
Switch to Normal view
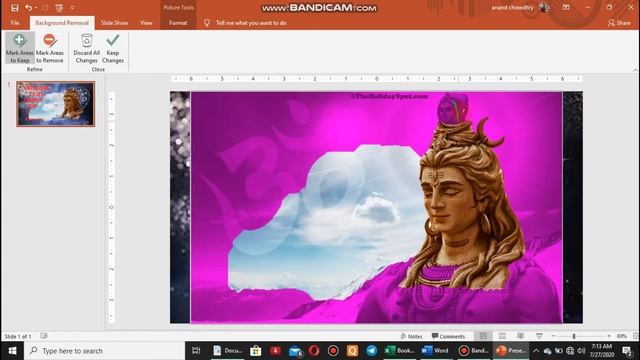[483, 336]
